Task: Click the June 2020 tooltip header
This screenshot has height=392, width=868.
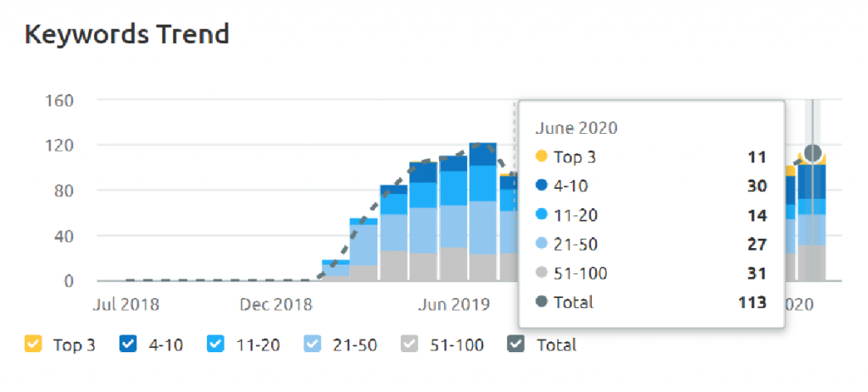Action: pyautogui.click(x=576, y=129)
